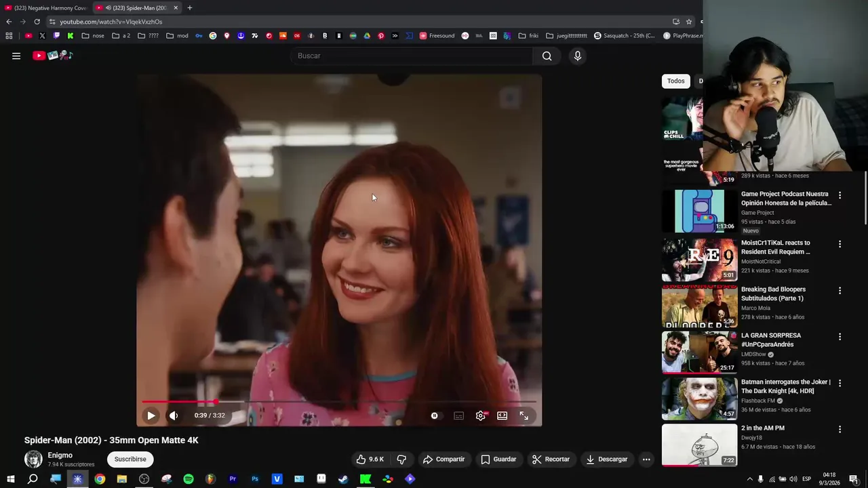Click the Compartir share button
868x488 pixels.
(443, 459)
